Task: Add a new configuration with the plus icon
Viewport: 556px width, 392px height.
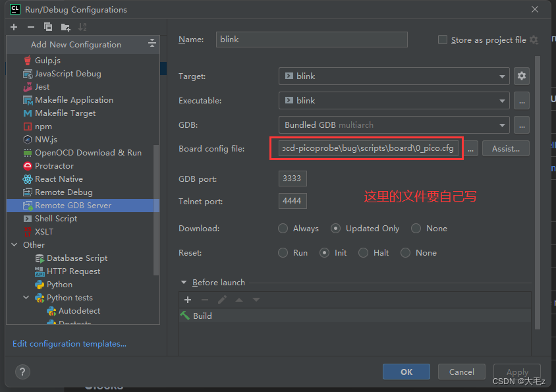Action: [13, 26]
